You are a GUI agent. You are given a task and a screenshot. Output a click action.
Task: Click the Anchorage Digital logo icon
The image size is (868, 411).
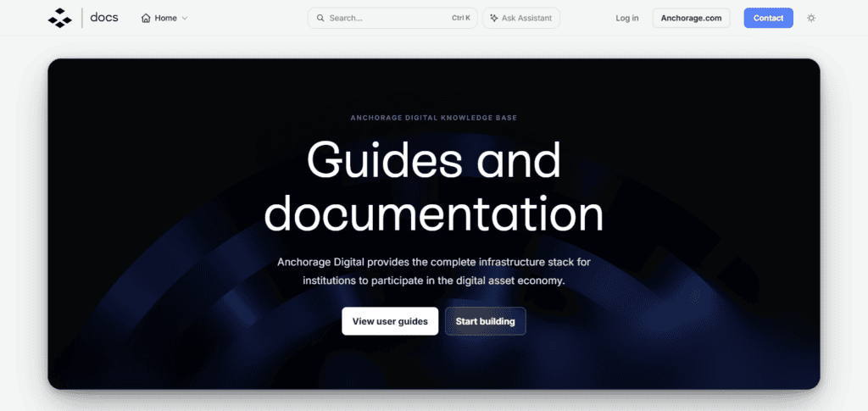coord(60,18)
